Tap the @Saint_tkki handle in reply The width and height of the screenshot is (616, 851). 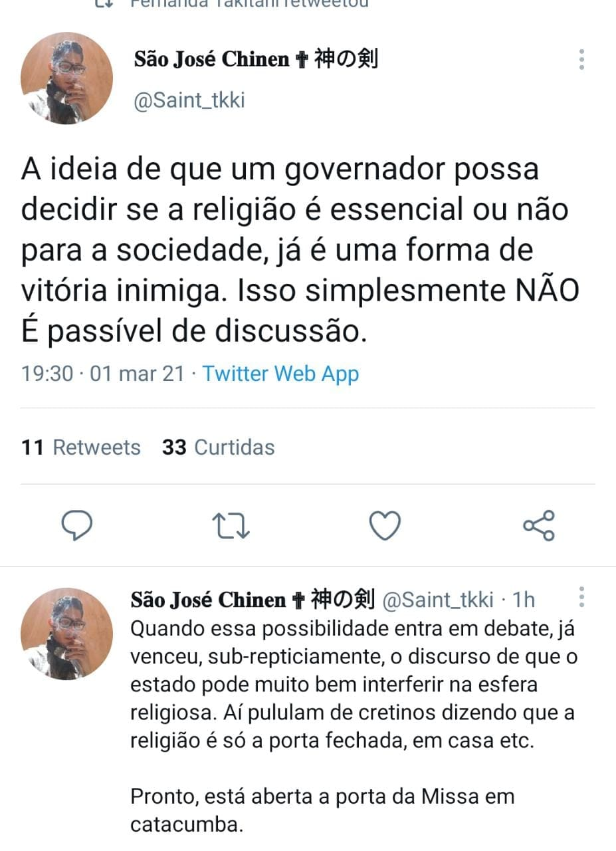[x=437, y=600]
